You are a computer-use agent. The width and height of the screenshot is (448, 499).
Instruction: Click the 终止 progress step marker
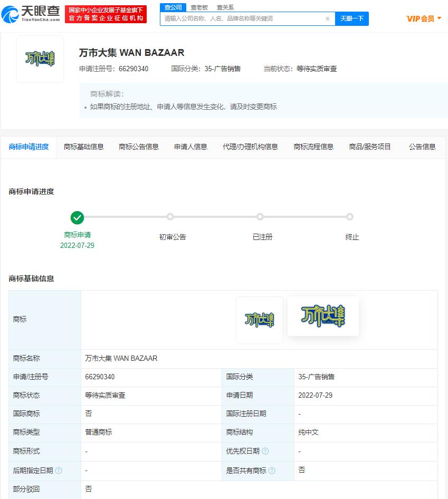click(350, 217)
